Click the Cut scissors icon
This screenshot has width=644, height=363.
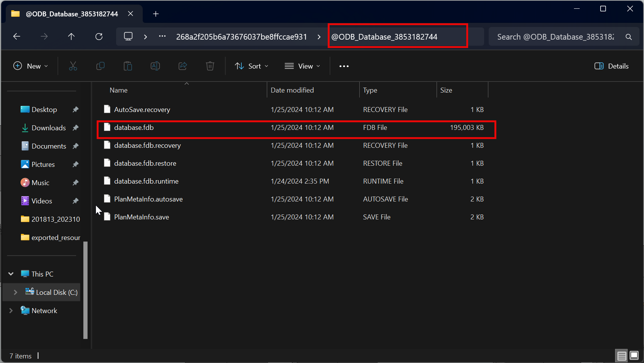73,66
